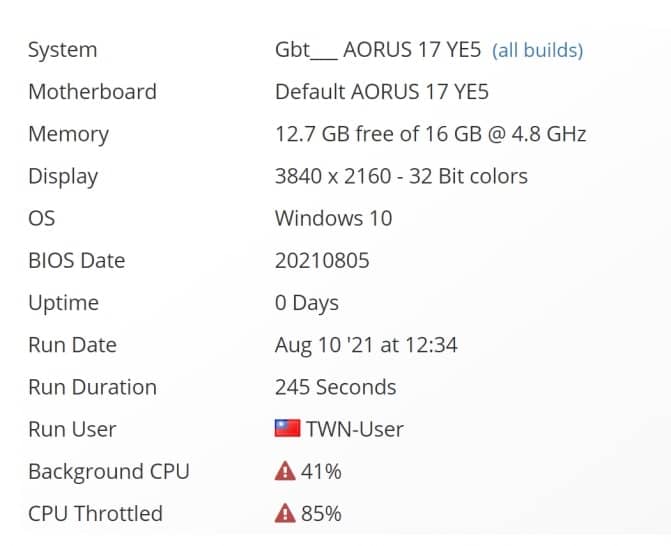Open the 'all builds' link
Viewport: 671px width, 546px height.
coord(537,50)
